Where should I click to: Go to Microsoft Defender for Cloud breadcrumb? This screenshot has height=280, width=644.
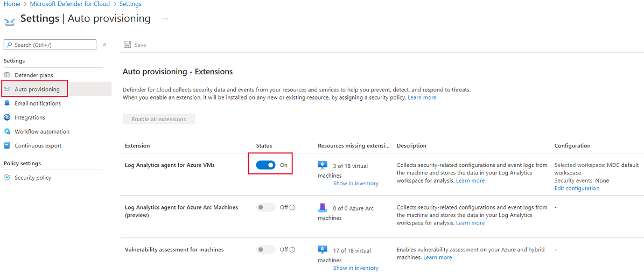point(70,4)
